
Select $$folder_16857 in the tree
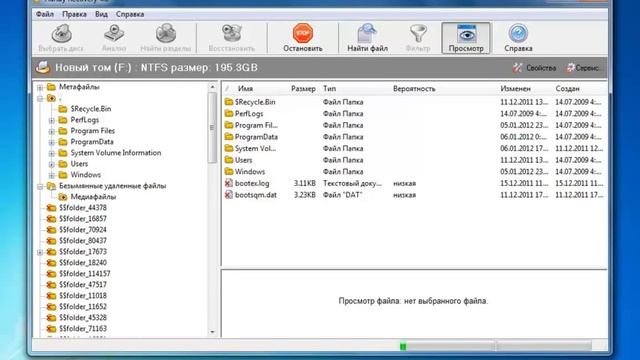(x=83, y=219)
